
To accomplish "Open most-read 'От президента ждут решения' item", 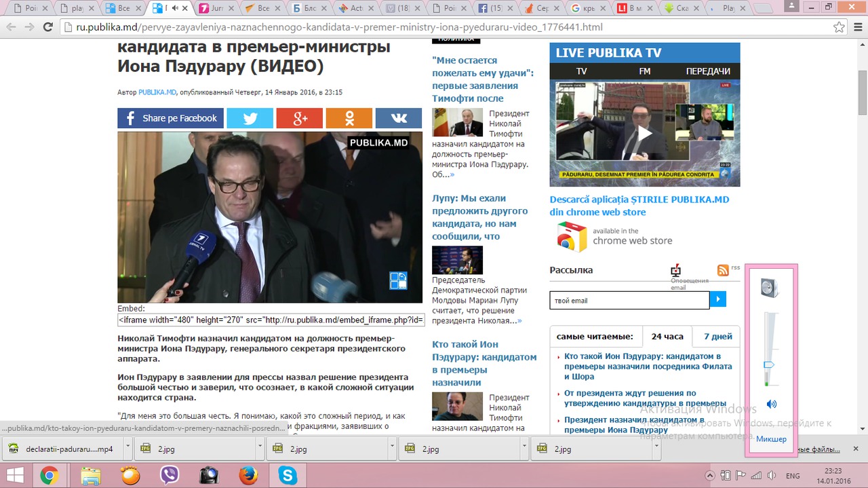I will pos(645,398).
